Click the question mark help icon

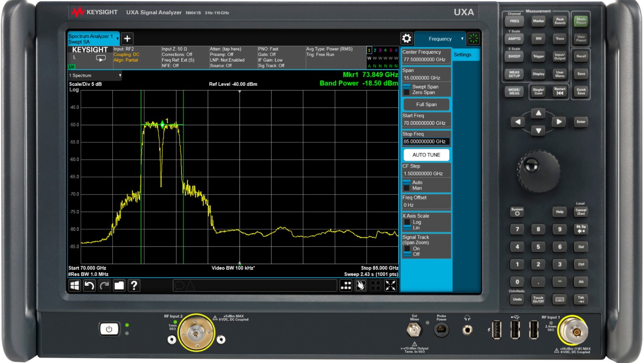point(134,285)
